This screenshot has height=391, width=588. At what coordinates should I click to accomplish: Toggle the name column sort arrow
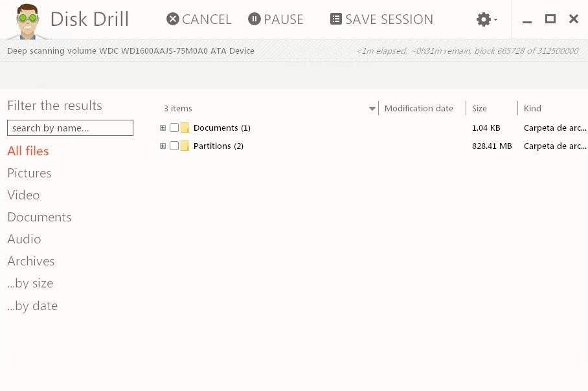[372, 109]
